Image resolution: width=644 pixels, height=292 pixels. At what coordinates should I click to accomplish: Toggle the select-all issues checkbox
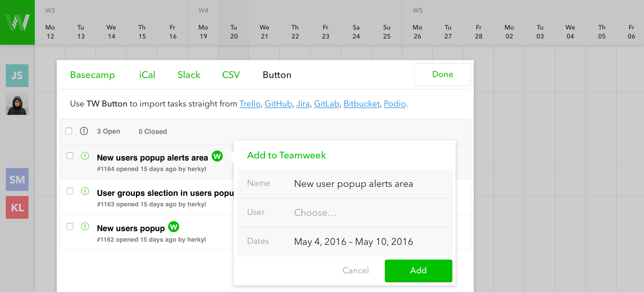pos(69,131)
